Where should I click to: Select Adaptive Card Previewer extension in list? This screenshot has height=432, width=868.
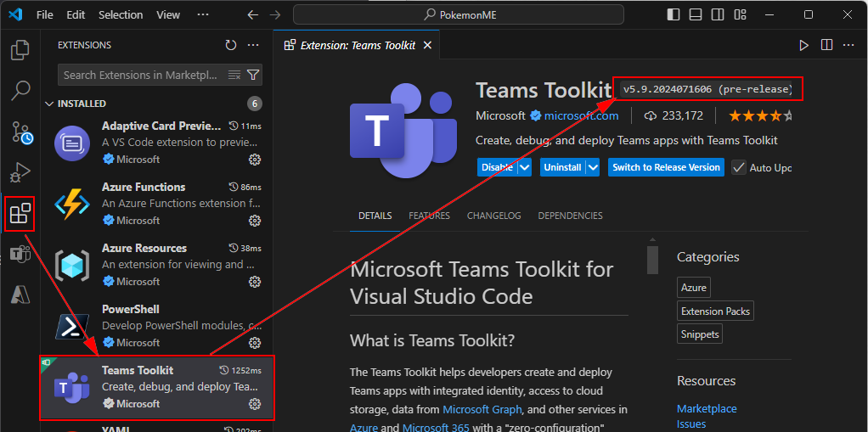pos(157,143)
